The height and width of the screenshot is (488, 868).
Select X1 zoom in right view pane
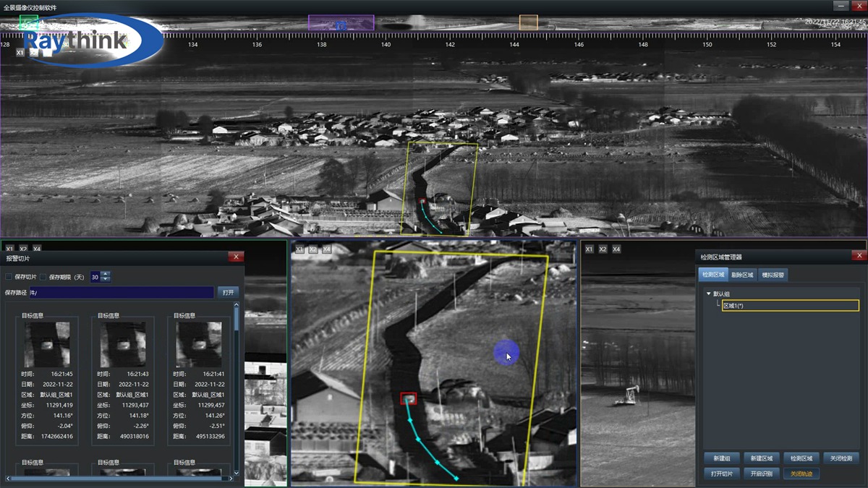pyautogui.click(x=589, y=249)
